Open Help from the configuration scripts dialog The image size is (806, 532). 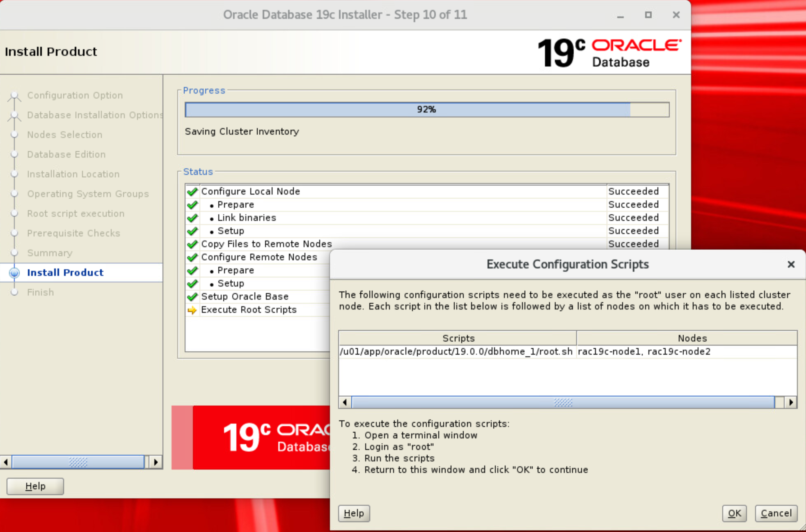[354, 513]
